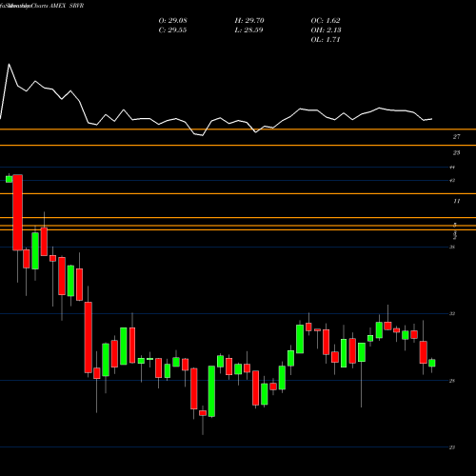Click the close price value C: 29.55
This screenshot has width=476, height=476.
172,30
